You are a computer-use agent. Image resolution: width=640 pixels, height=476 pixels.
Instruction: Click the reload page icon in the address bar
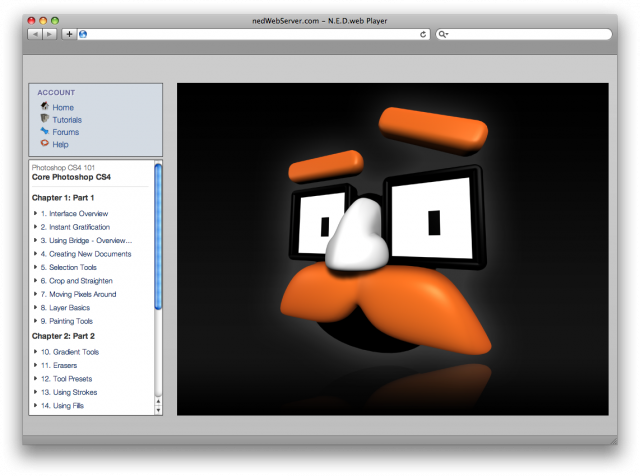coord(423,34)
